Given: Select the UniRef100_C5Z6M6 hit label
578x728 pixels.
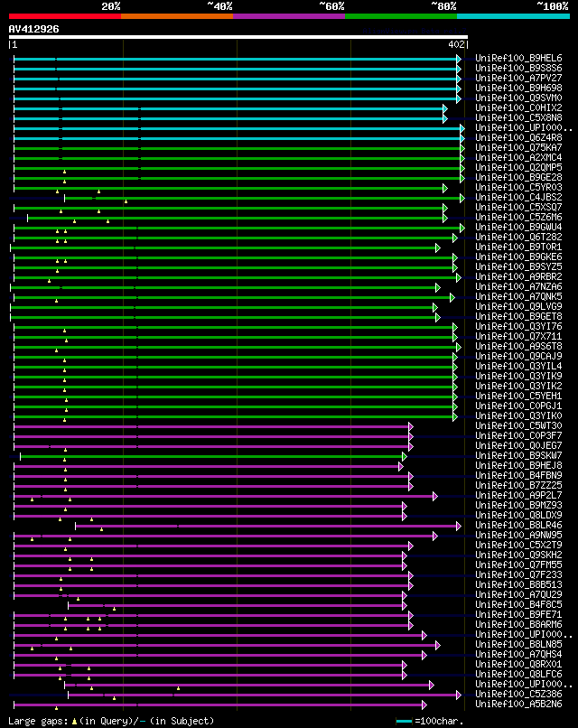Looking at the screenshot, I should 518,218.
